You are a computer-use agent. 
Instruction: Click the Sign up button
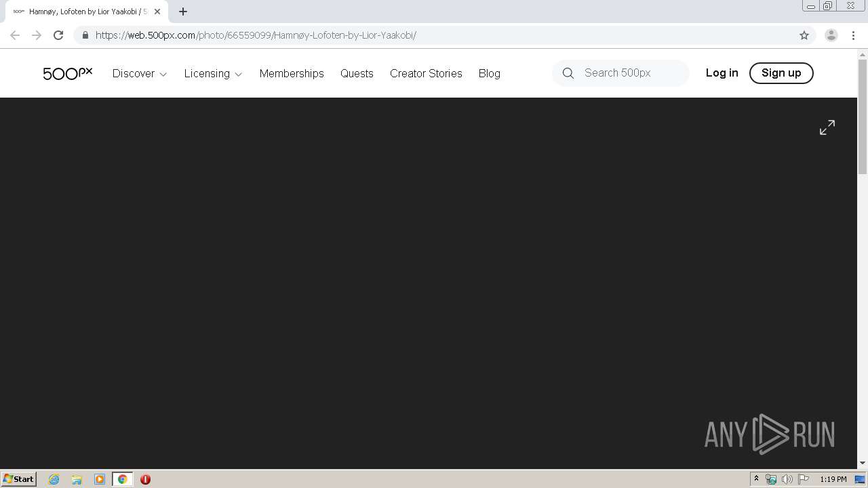781,73
